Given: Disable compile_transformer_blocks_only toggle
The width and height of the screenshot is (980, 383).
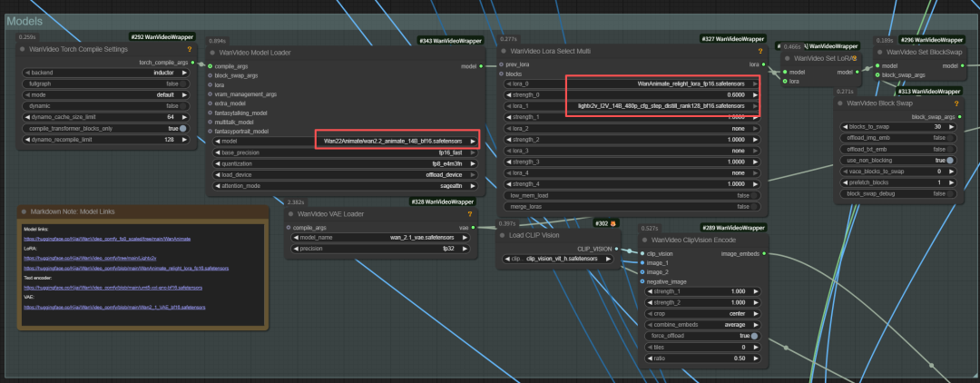Looking at the screenshot, I should (183, 128).
